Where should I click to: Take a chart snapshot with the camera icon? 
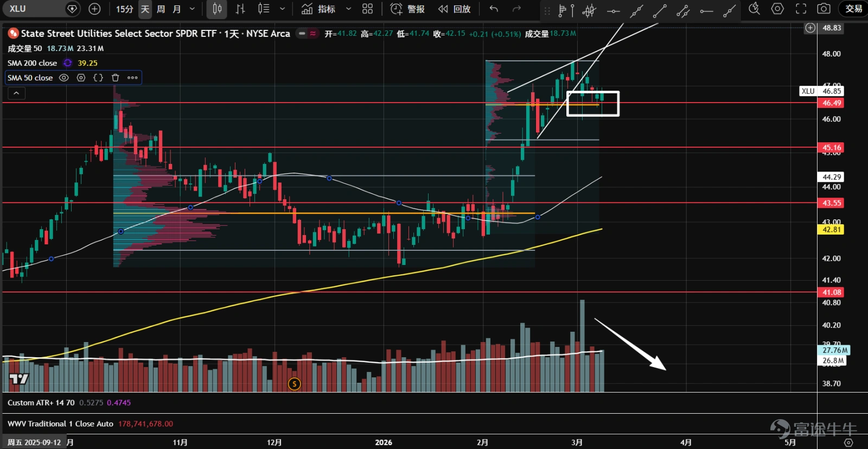pyautogui.click(x=824, y=9)
